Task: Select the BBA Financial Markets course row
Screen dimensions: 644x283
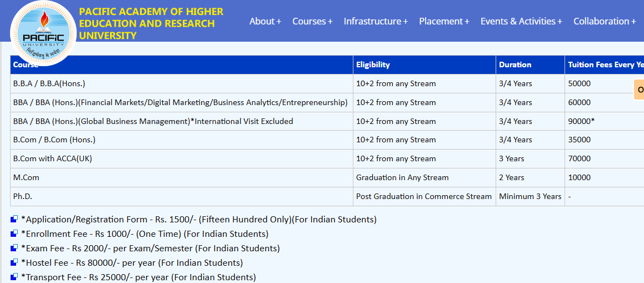Action: click(x=182, y=102)
